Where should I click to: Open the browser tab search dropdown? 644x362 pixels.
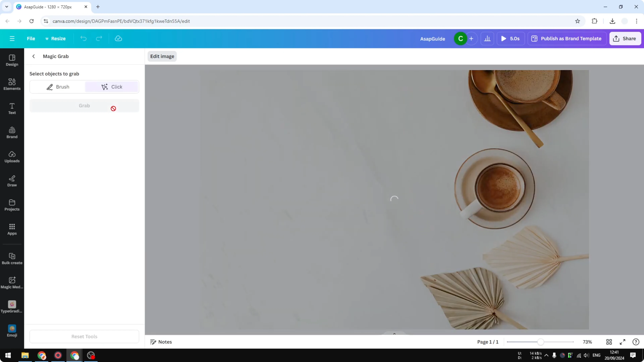coord(7,7)
